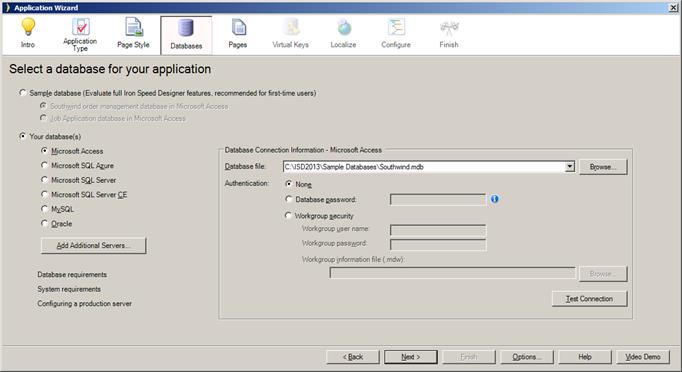Choose Database password authentication
This screenshot has width=682, height=372.
(288, 199)
